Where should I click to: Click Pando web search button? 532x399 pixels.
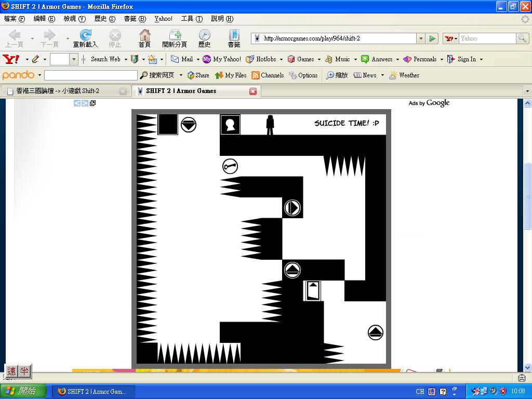coord(157,75)
